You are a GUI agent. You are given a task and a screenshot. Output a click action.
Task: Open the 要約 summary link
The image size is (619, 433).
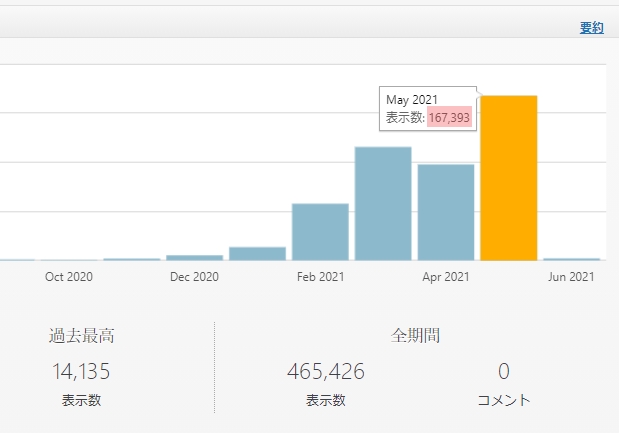[591, 28]
